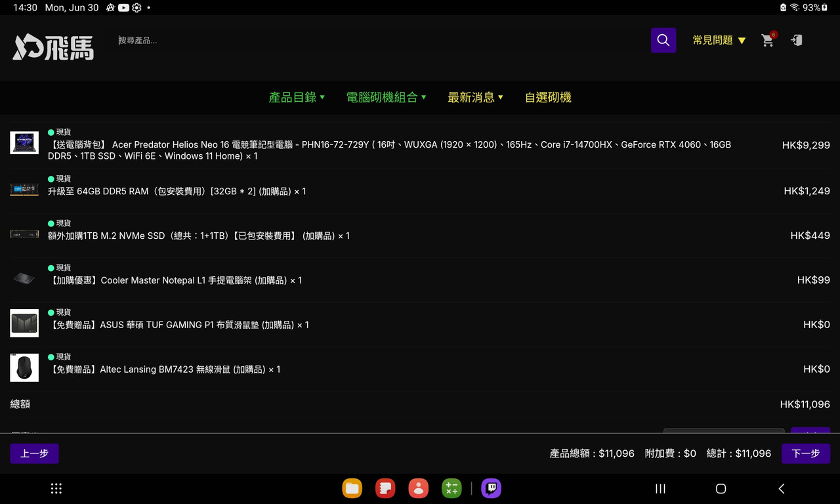Click the 1TB M.2 NVMe SSD thumbnail
This screenshot has width=840, height=504.
(x=24, y=234)
